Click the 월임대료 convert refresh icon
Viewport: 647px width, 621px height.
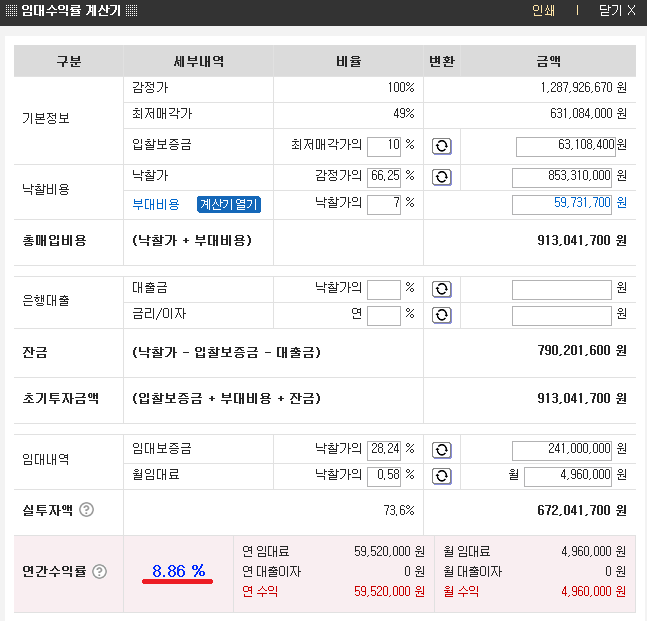[x=442, y=476]
